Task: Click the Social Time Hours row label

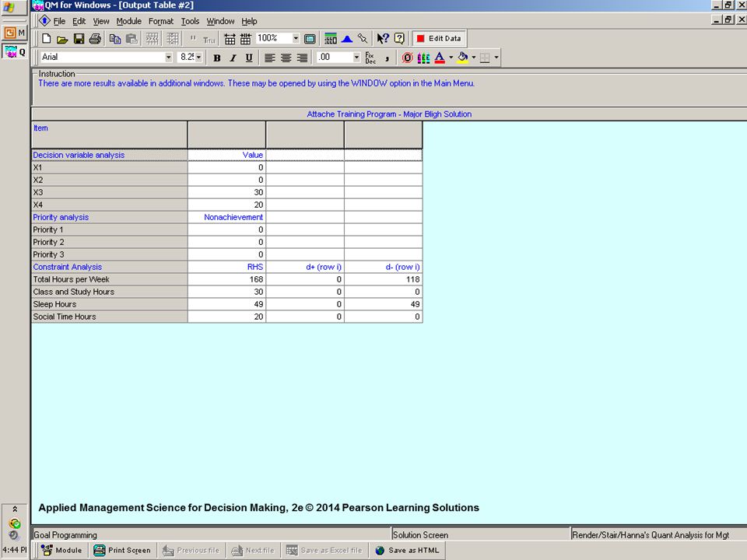Action: pyautogui.click(x=110, y=317)
